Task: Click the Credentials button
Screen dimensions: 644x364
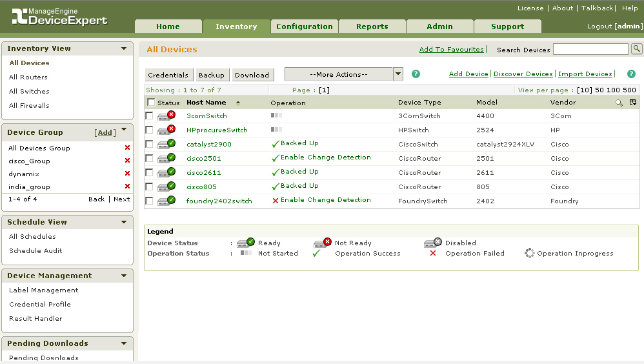Action: (168, 75)
